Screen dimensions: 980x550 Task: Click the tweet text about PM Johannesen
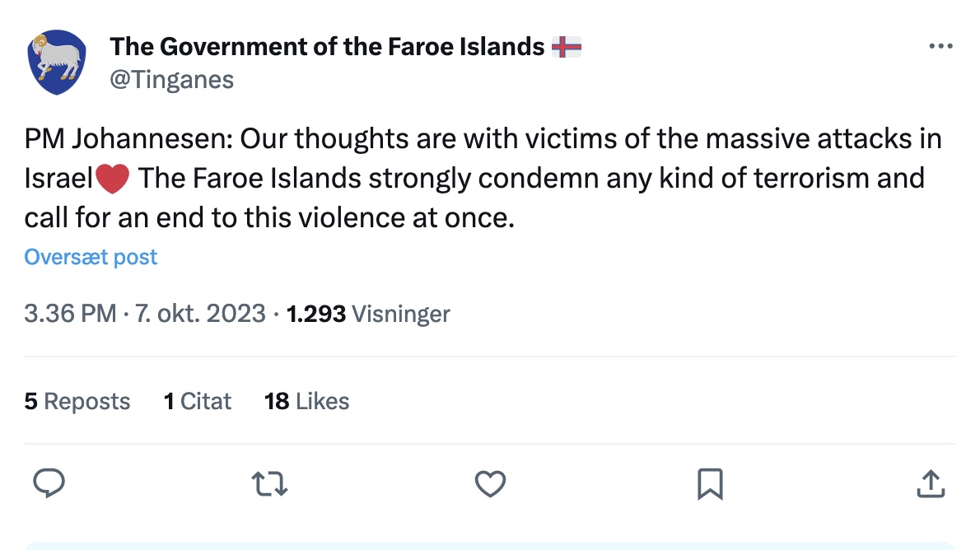point(483,178)
